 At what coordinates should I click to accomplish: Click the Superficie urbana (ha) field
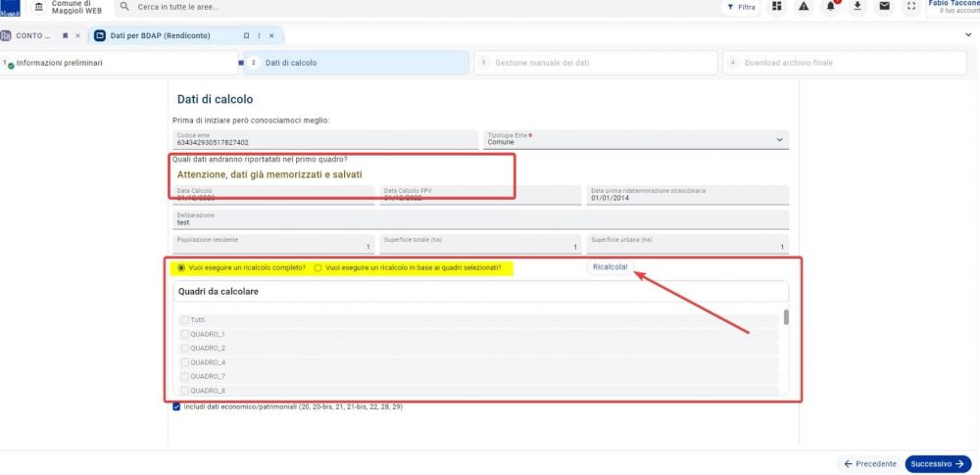click(688, 245)
